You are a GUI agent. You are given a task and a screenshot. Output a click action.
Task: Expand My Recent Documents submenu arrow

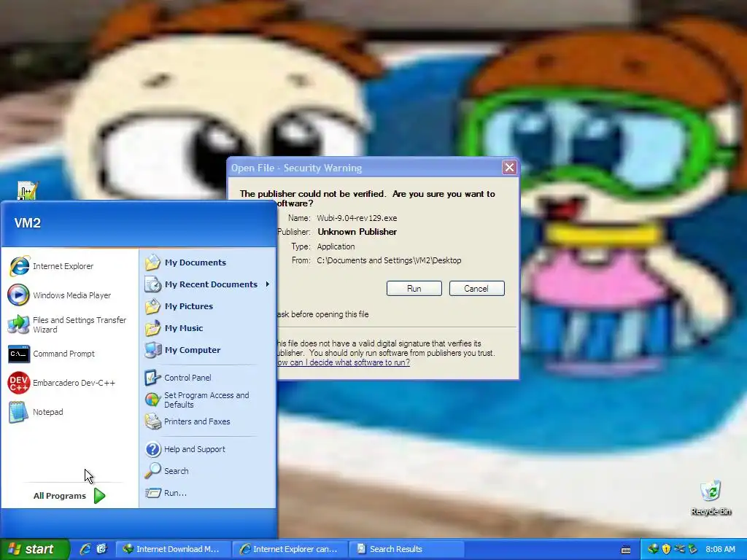tap(268, 284)
